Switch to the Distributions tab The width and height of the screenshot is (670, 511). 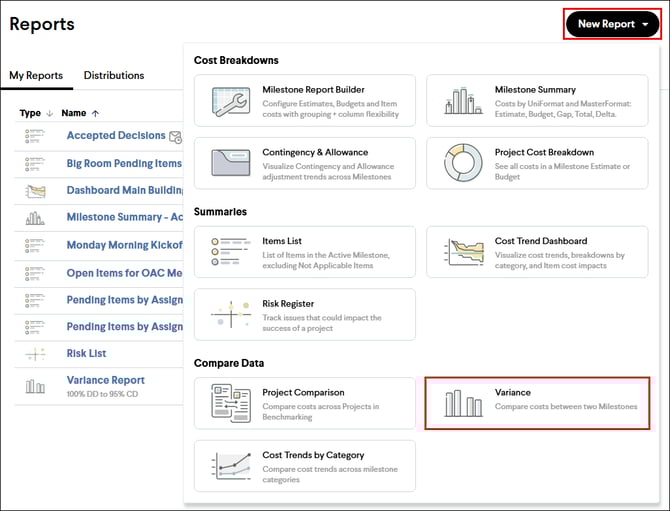click(x=114, y=75)
